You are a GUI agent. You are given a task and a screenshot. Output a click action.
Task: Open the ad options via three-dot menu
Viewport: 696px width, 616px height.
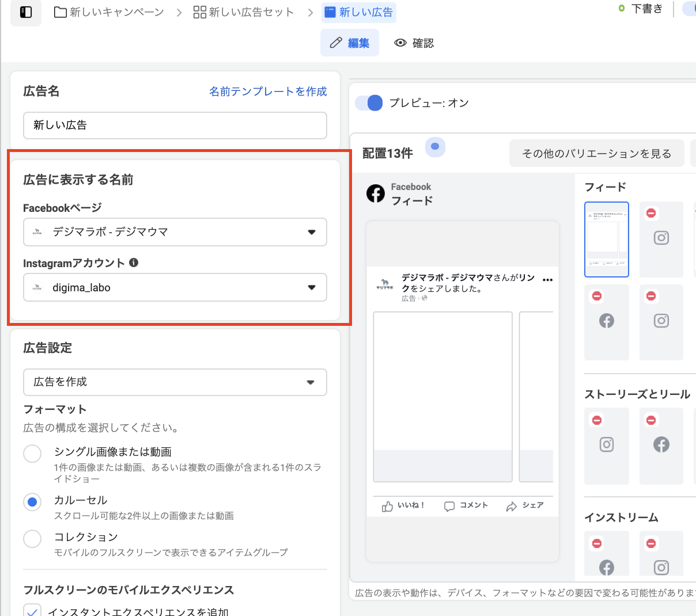pyautogui.click(x=548, y=279)
